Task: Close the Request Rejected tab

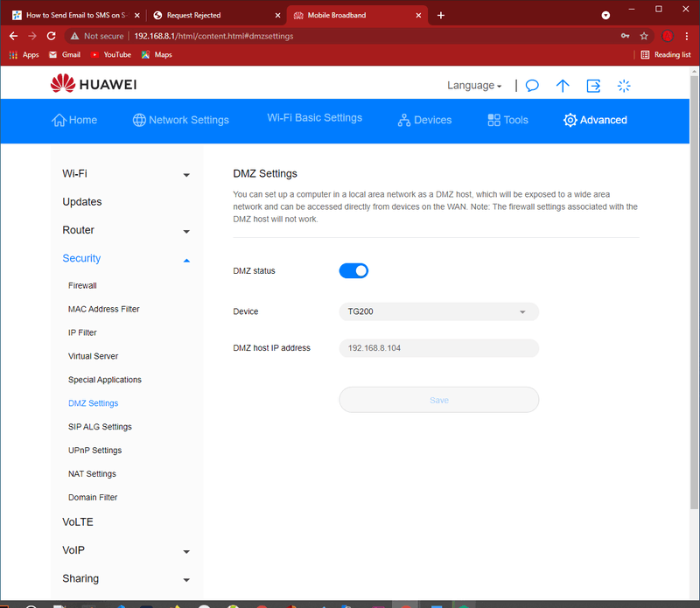Action: [x=277, y=15]
